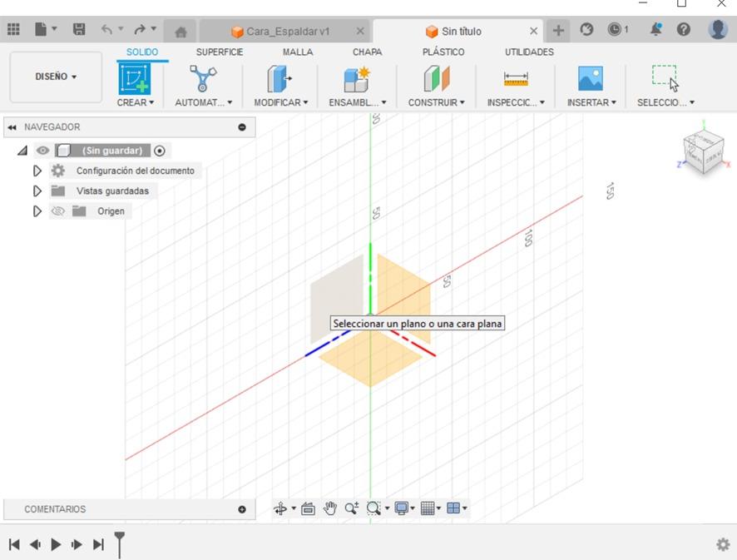Select the Zoom tool
Image resolution: width=737 pixels, height=560 pixels.
(x=352, y=508)
